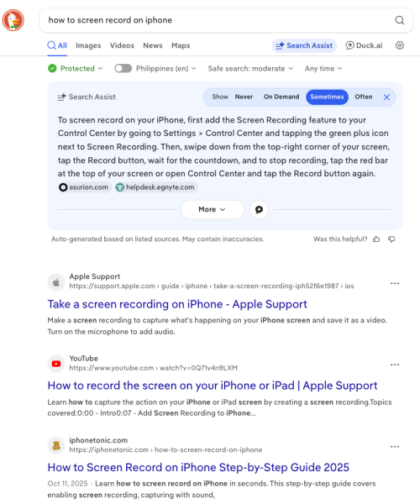Viewport: 420px width, 504px height.
Task: Open three-dot menu for Apple Support result
Action: pos(395,284)
